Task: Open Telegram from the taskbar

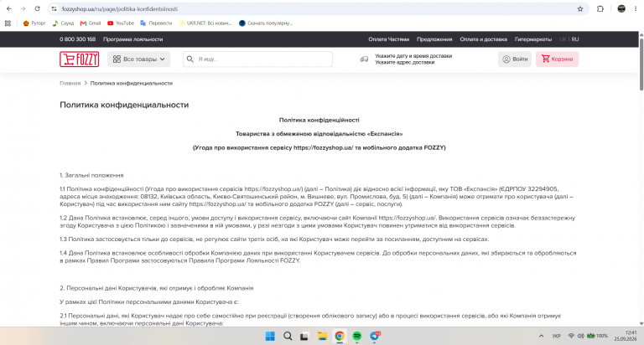Action: tap(375, 336)
